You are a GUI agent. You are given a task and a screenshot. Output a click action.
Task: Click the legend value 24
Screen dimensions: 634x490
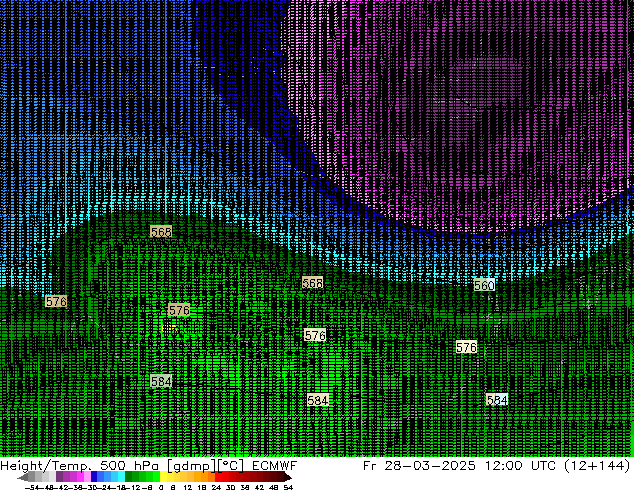tap(216, 487)
